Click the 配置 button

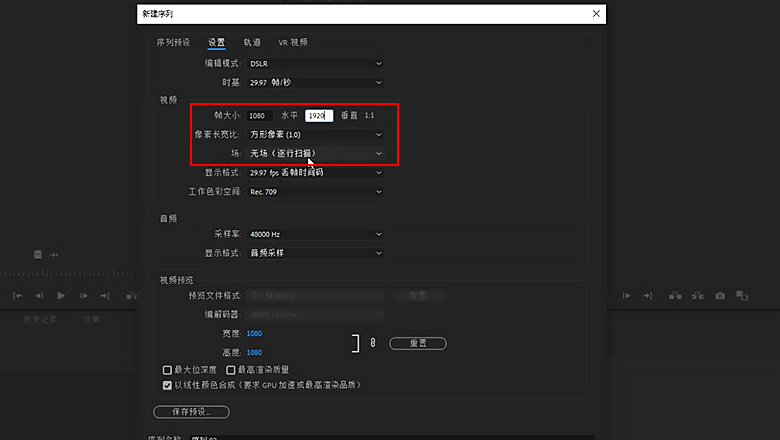[419, 296]
